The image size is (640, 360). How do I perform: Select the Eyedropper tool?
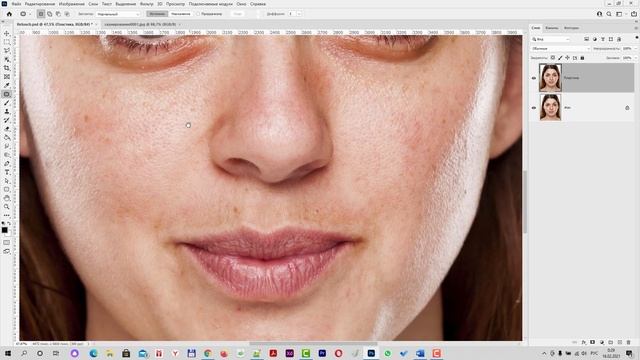(7, 85)
